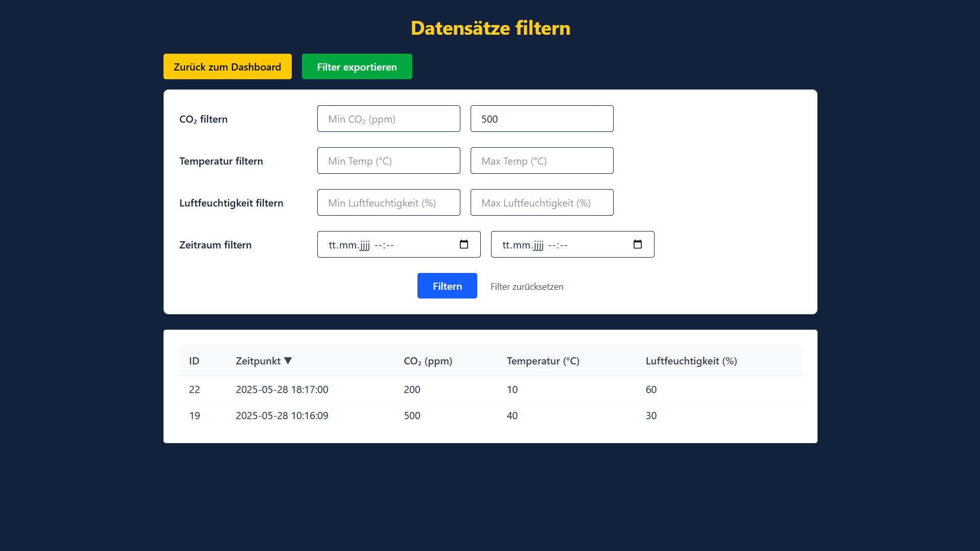Sort by Temperatur (°C) column header
Image resolution: width=980 pixels, height=551 pixels.
coord(543,361)
